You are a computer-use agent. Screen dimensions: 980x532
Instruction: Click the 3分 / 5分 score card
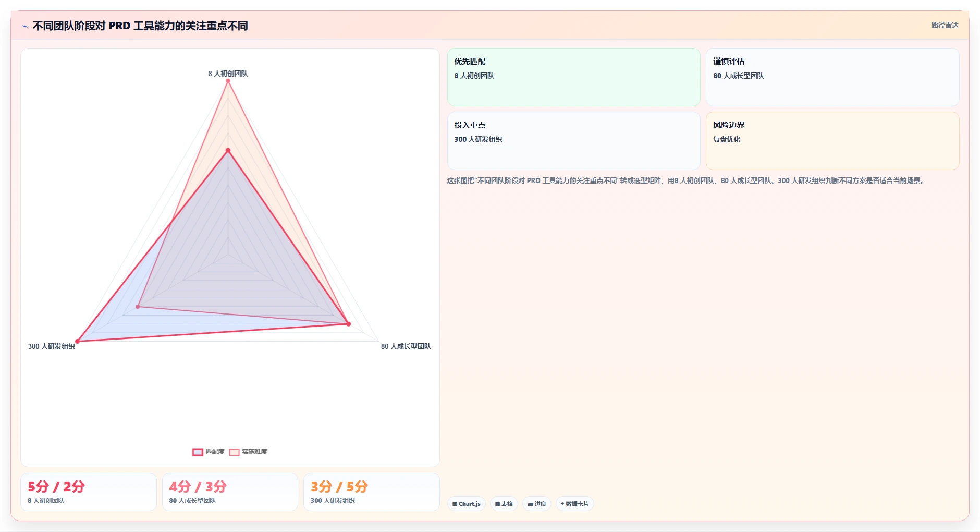[x=372, y=492]
